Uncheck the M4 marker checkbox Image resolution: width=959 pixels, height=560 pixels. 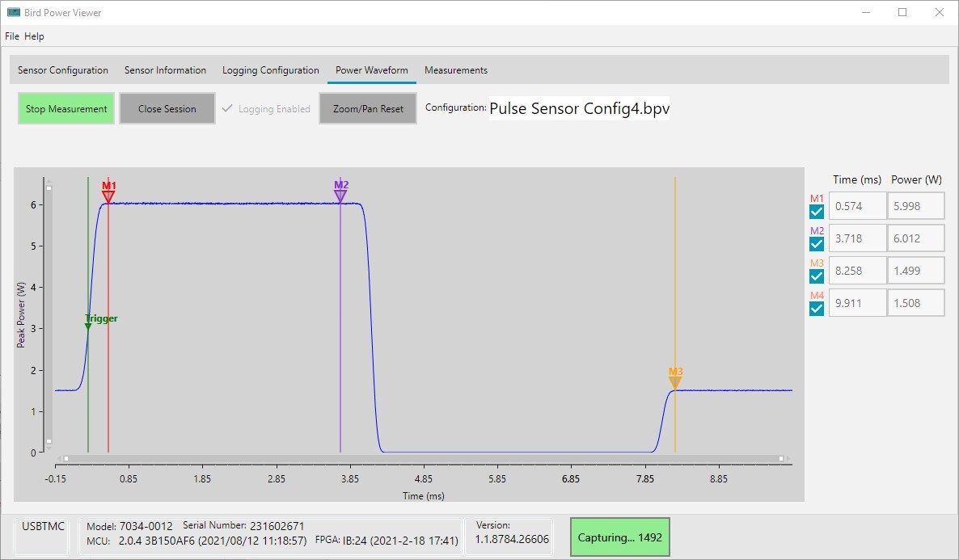click(x=816, y=309)
